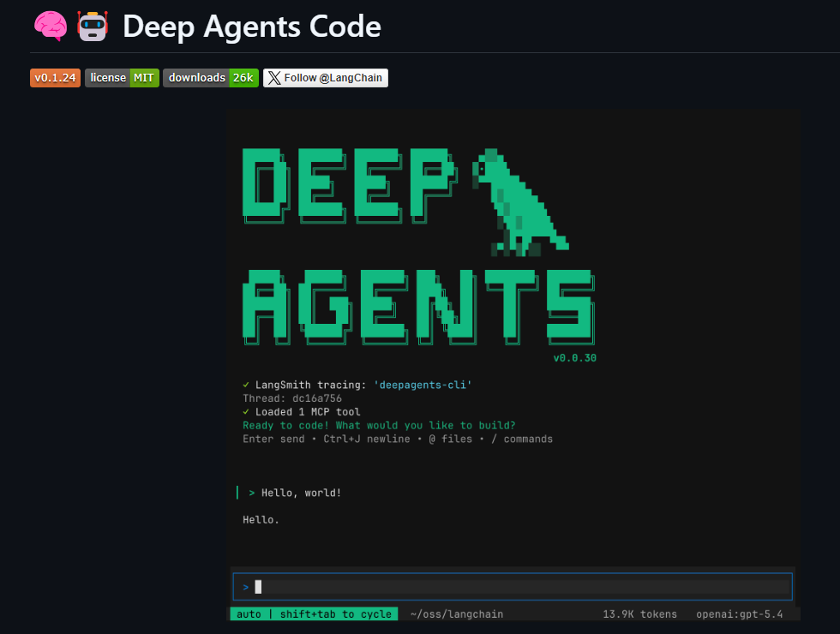
Task: Click the 13.9K tokens counter
Action: coord(639,614)
